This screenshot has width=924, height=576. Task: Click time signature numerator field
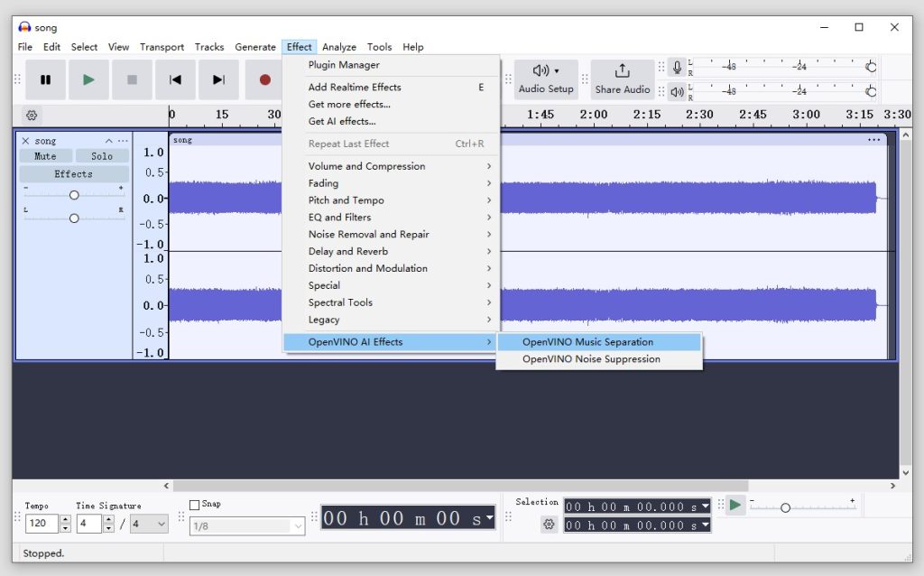[89, 524]
